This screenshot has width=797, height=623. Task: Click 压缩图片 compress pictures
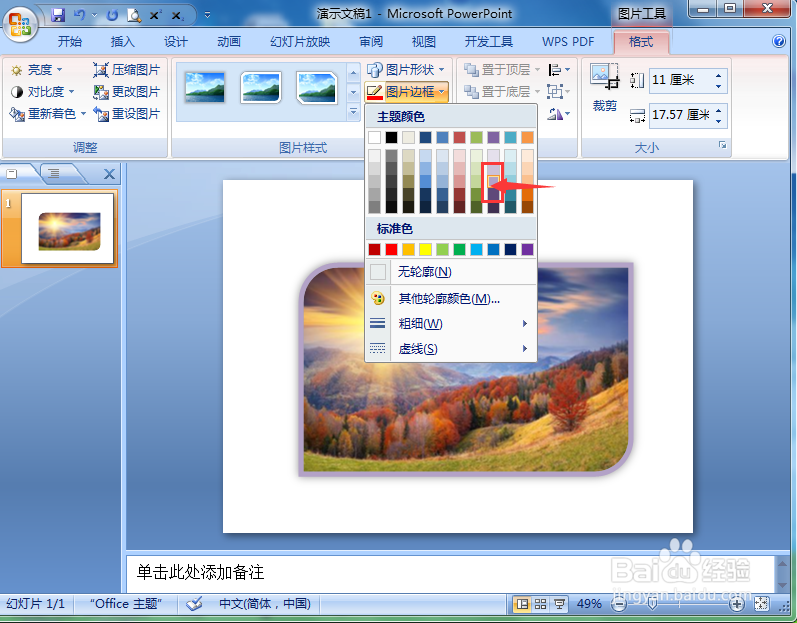click(x=126, y=70)
